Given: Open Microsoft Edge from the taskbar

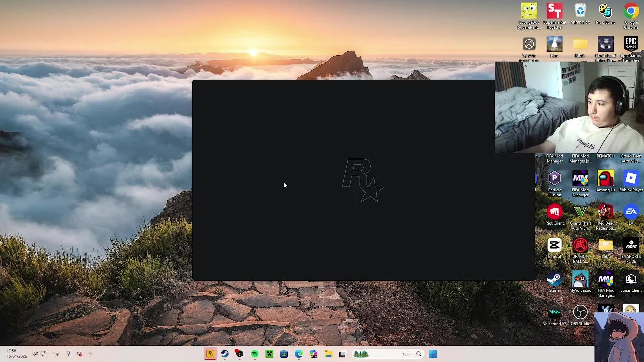Looking at the screenshot, I should [x=299, y=354].
